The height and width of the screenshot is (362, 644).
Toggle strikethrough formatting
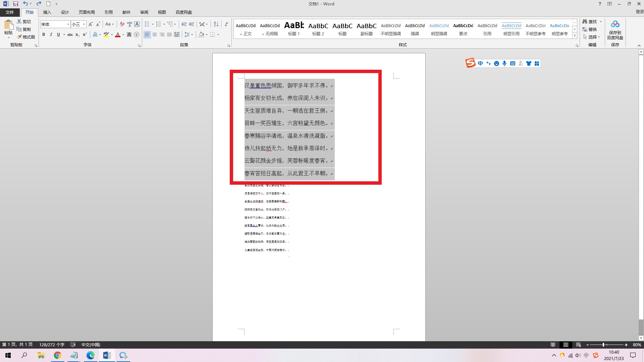[70, 35]
